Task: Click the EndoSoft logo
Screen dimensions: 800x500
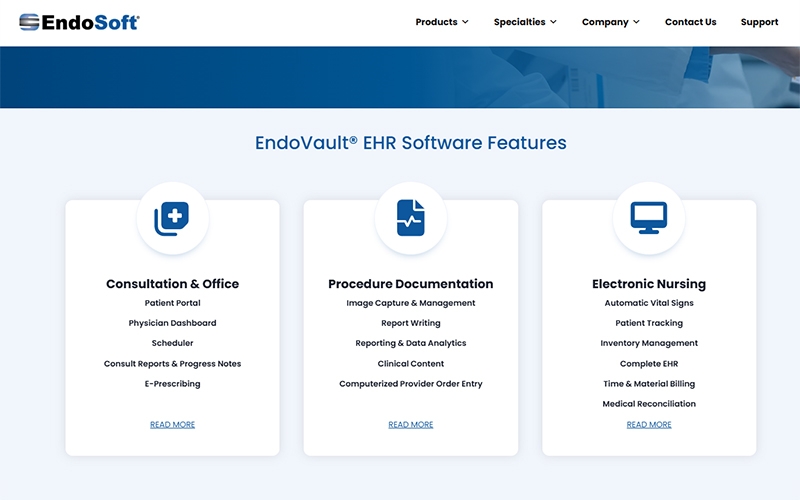Action: pos(79,22)
